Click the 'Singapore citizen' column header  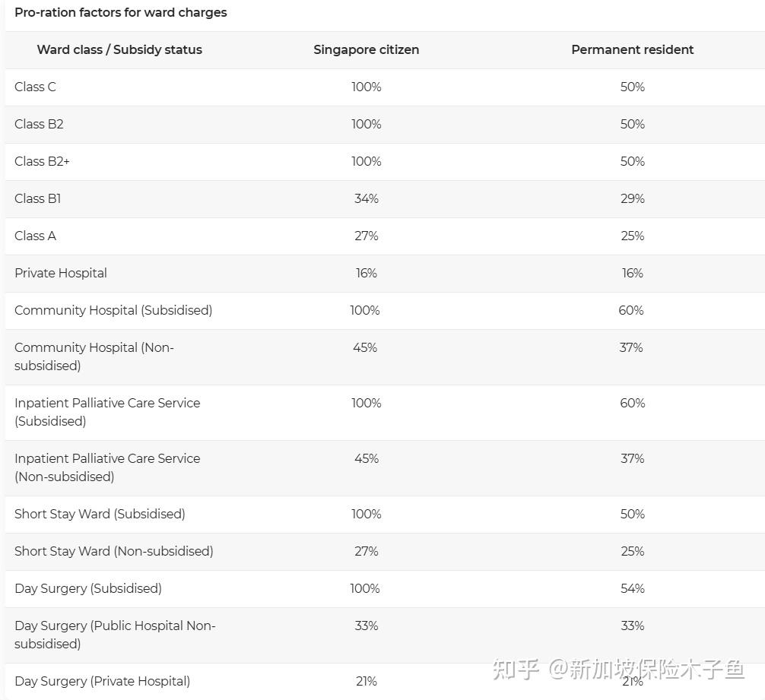(x=366, y=49)
